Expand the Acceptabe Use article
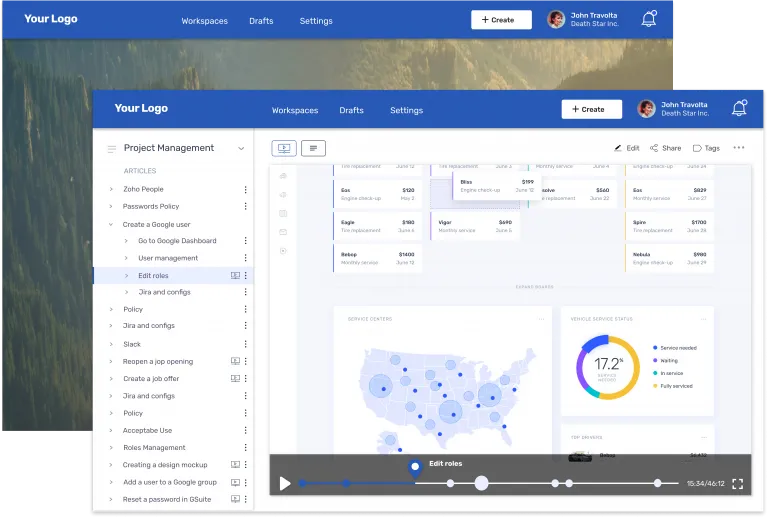 point(111,430)
